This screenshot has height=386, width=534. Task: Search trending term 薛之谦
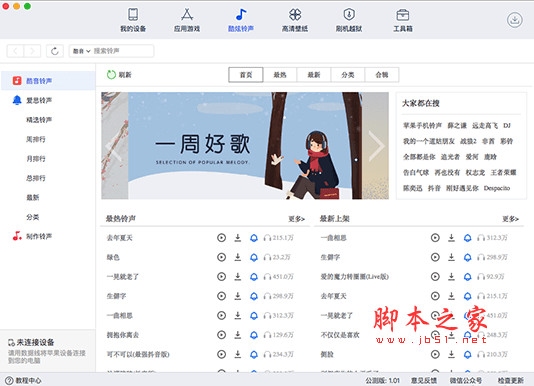457,125
